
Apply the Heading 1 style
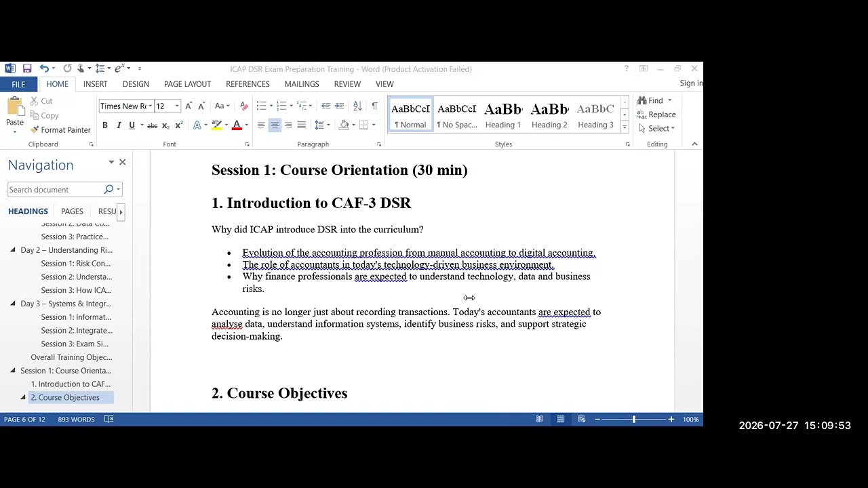coord(502,115)
